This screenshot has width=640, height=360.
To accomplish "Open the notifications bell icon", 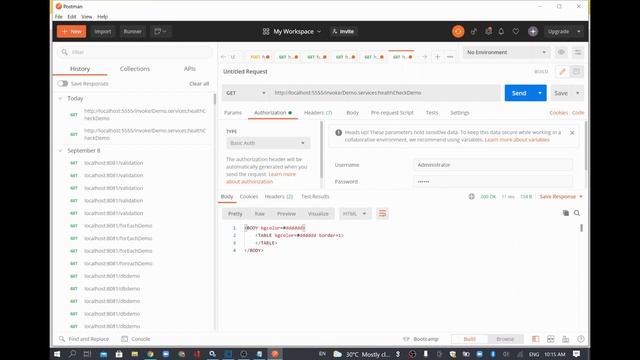I will pyautogui.click(x=501, y=31).
